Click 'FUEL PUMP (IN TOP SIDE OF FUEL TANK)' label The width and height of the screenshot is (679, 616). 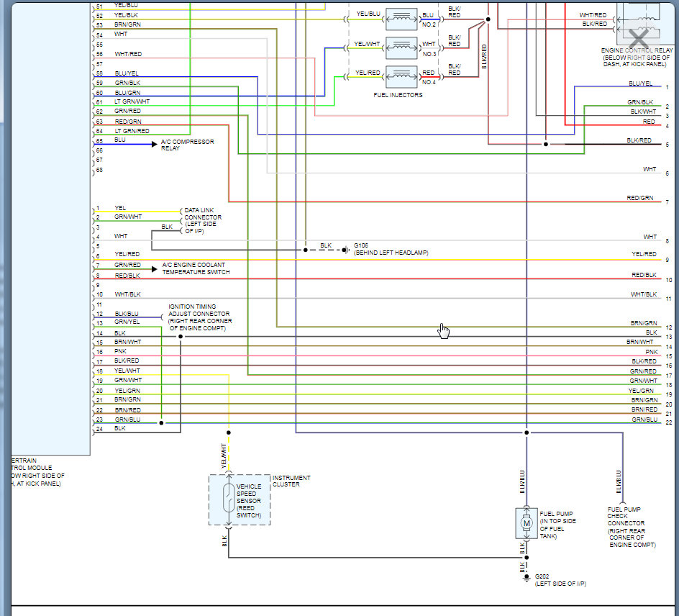557,525
